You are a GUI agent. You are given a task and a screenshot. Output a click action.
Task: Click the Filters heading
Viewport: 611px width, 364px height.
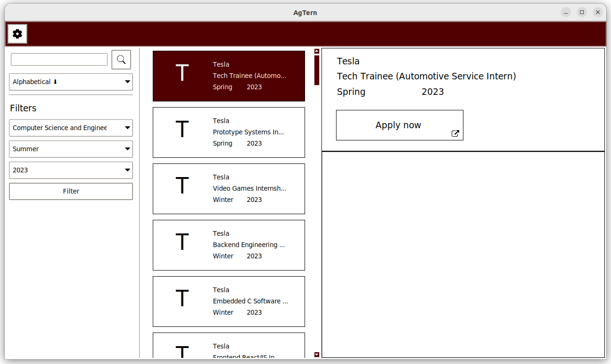click(23, 108)
